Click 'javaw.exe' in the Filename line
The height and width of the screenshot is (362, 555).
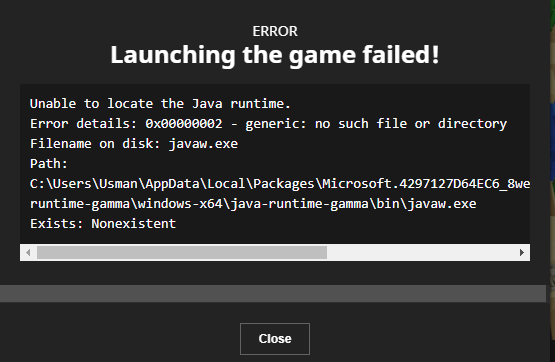point(204,144)
